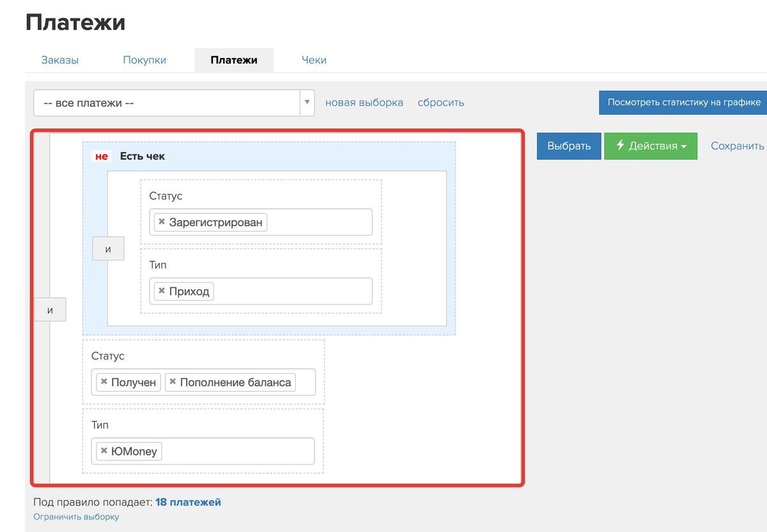Image resolution: width=767 pixels, height=532 pixels.
Task: Click inside the ЮMoney type input field
Action: click(x=236, y=451)
